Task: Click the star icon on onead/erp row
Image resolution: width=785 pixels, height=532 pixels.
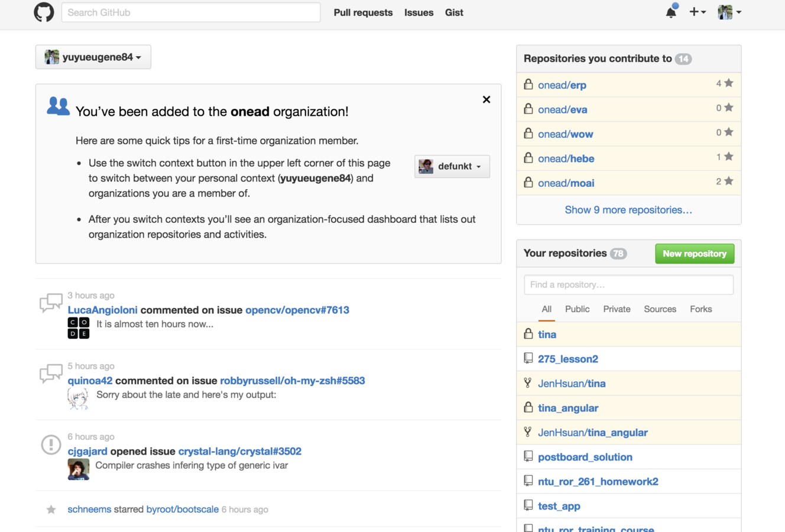Action: point(729,83)
